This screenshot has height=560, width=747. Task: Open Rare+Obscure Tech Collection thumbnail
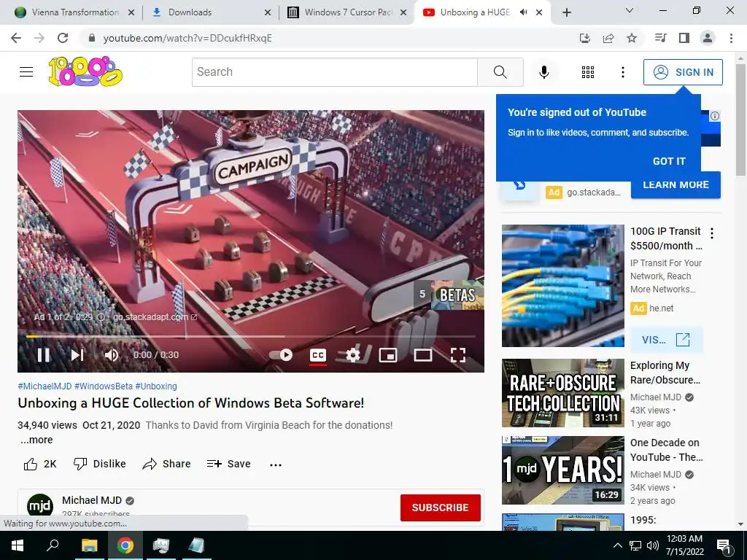click(562, 393)
